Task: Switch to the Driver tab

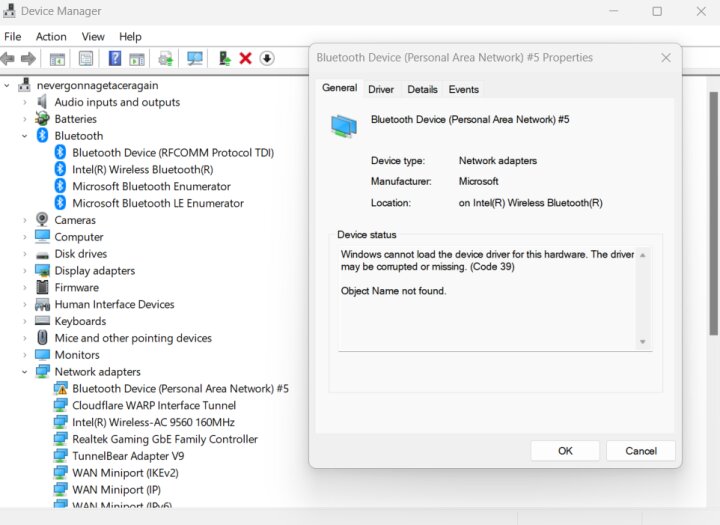Action: click(x=381, y=90)
